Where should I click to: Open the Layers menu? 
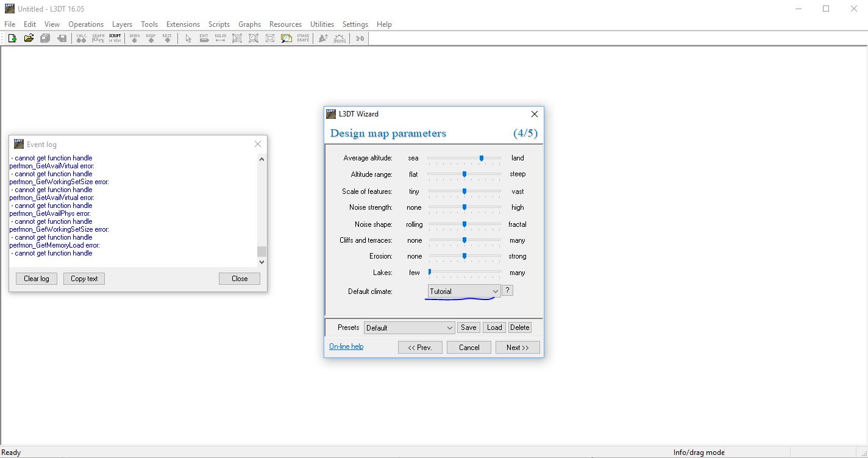122,24
